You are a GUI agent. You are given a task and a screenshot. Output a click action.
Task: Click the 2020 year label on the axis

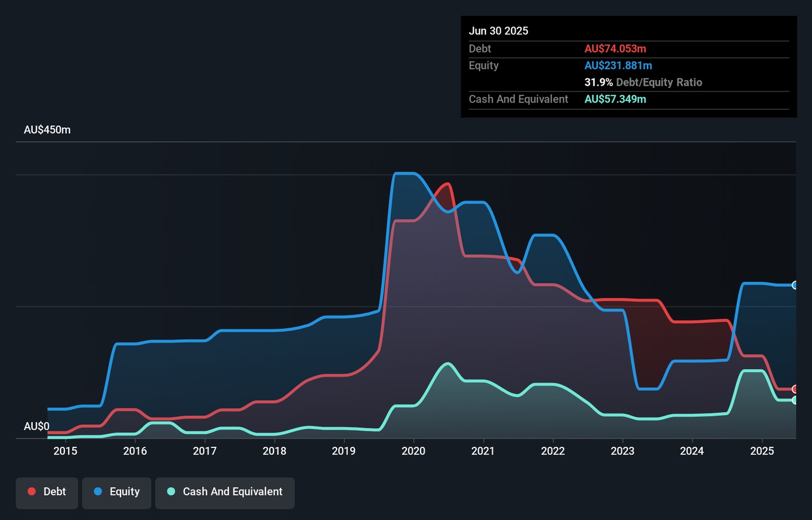(x=413, y=451)
